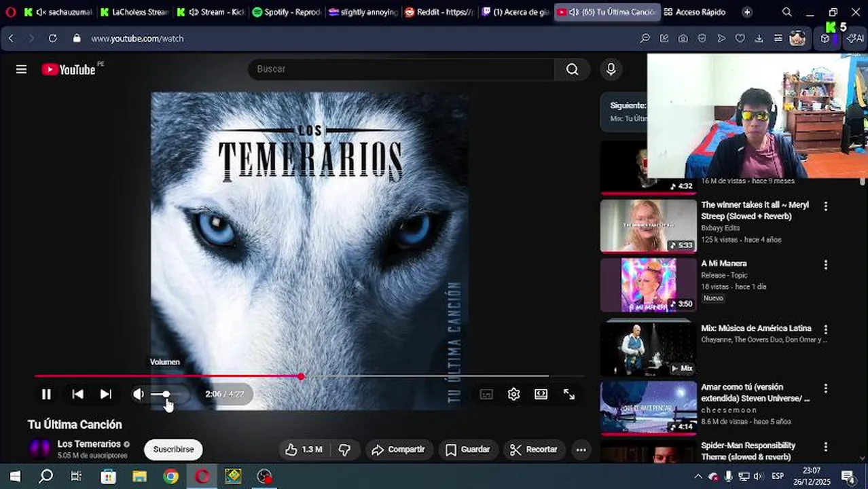Open options menu for Mix: Música de América Latina
Screen dimensions: 868x489
[x=826, y=329]
